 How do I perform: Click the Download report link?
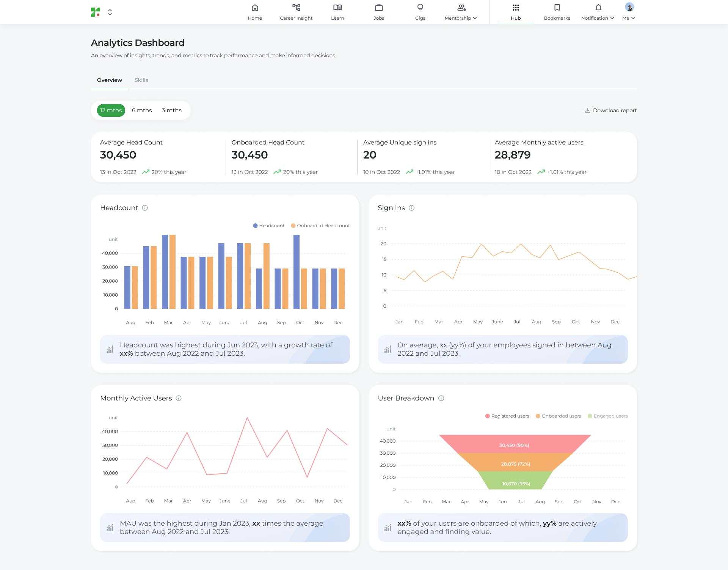[x=611, y=110]
